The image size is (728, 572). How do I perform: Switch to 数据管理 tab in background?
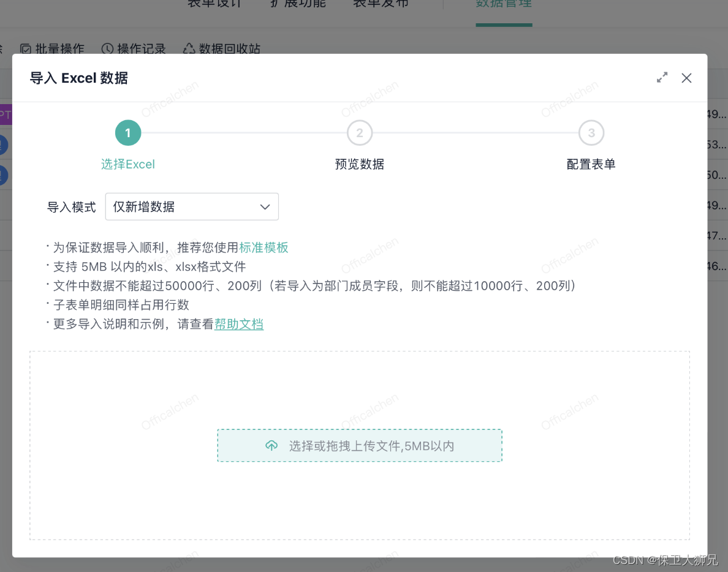point(504,4)
